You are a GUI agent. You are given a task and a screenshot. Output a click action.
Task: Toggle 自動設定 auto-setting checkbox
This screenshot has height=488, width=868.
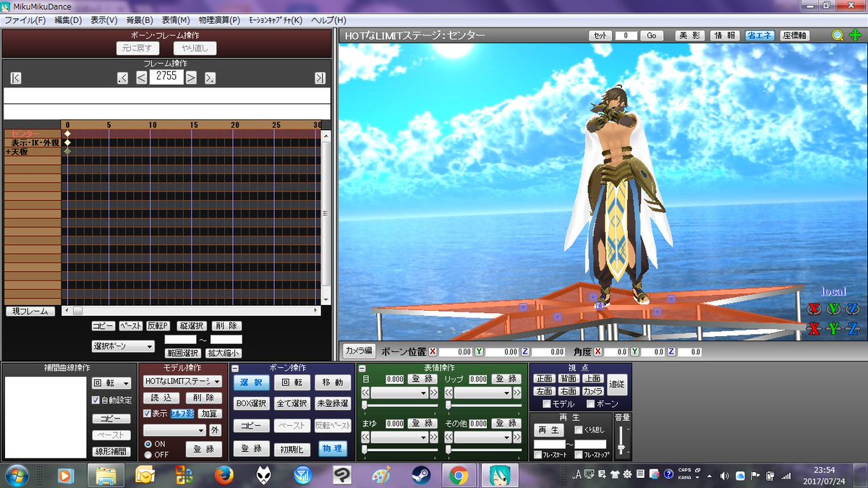click(x=96, y=400)
